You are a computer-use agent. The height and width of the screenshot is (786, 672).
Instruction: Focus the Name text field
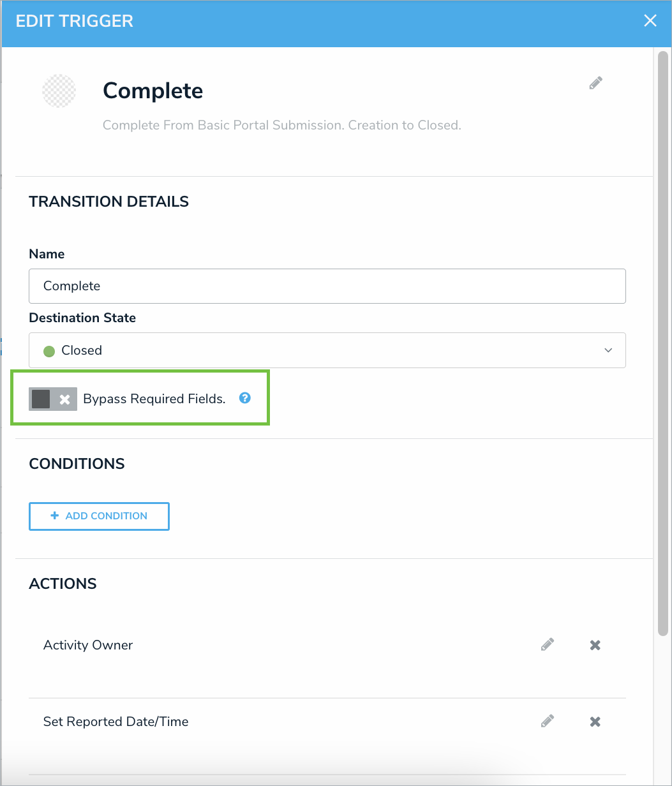click(327, 286)
